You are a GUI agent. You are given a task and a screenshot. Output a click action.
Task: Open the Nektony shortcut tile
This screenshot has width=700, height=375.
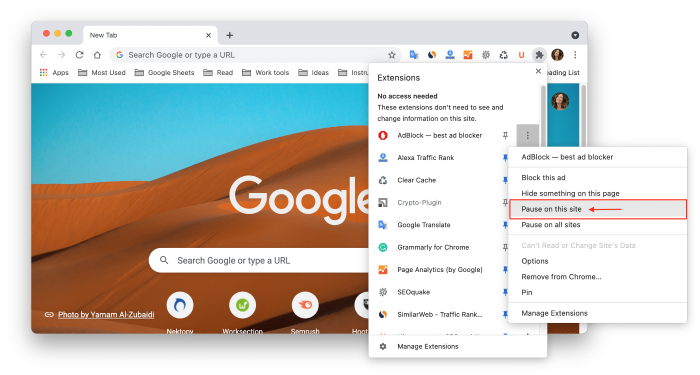click(180, 312)
